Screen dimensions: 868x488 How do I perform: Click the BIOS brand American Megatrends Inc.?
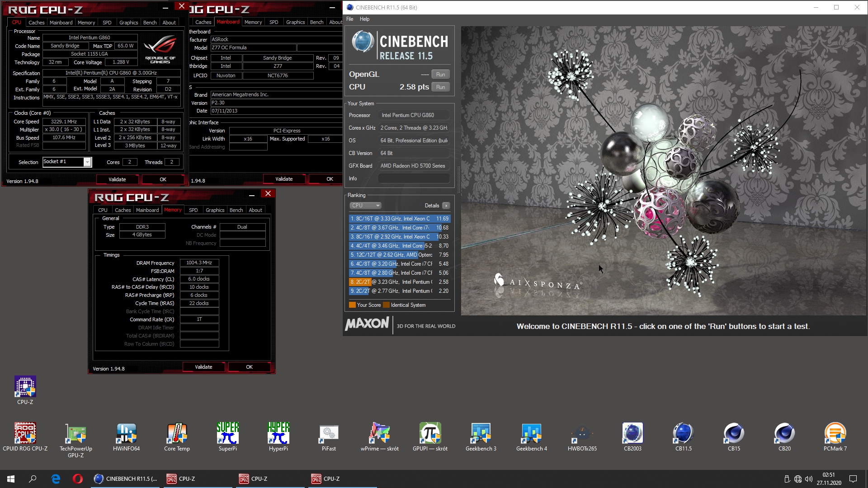(x=276, y=94)
